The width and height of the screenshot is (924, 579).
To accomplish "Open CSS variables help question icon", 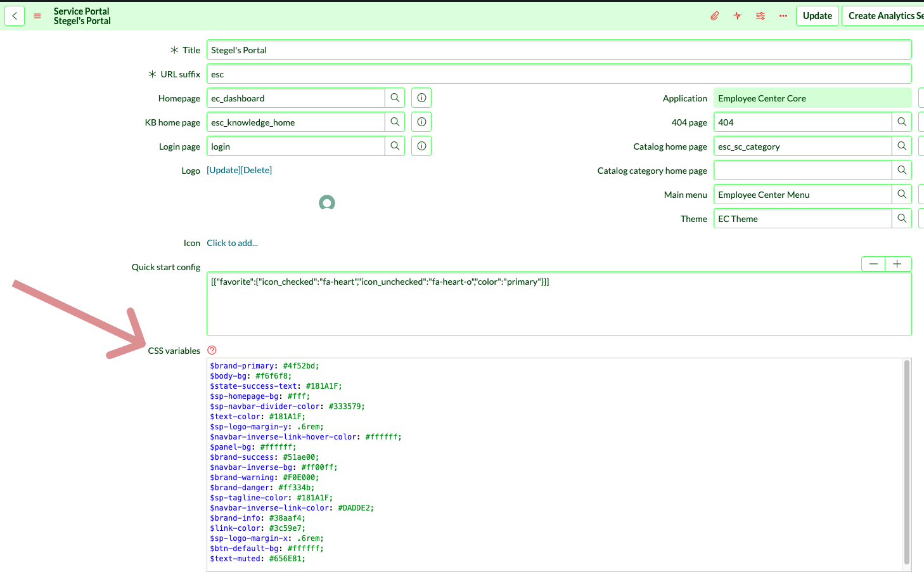I will pos(212,350).
